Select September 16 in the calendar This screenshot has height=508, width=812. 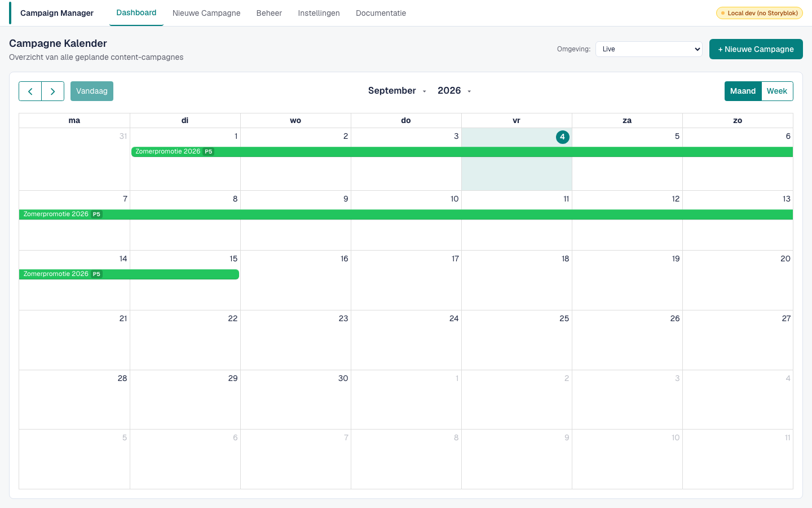pos(295,281)
